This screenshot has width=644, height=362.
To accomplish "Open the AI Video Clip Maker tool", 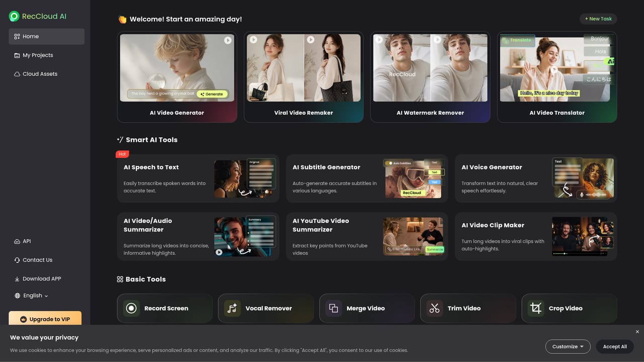I will (536, 236).
